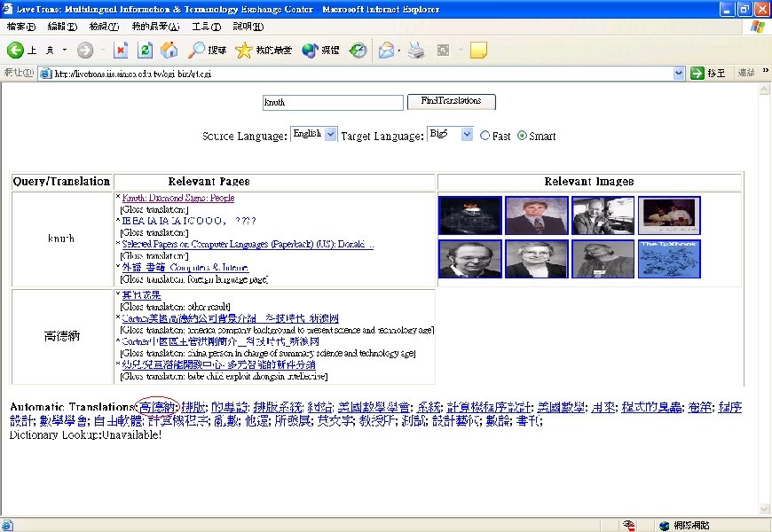The height and width of the screenshot is (532, 772).
Task: Open the dark first relevant image thumbnail
Action: [x=470, y=215]
